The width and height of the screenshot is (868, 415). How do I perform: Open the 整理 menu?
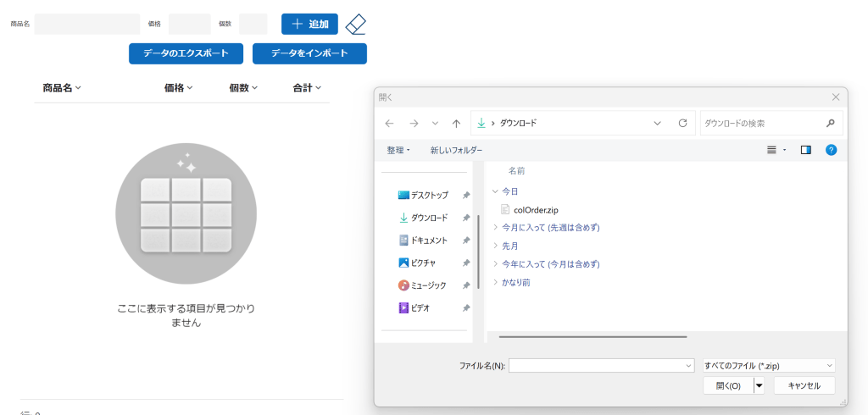click(398, 150)
